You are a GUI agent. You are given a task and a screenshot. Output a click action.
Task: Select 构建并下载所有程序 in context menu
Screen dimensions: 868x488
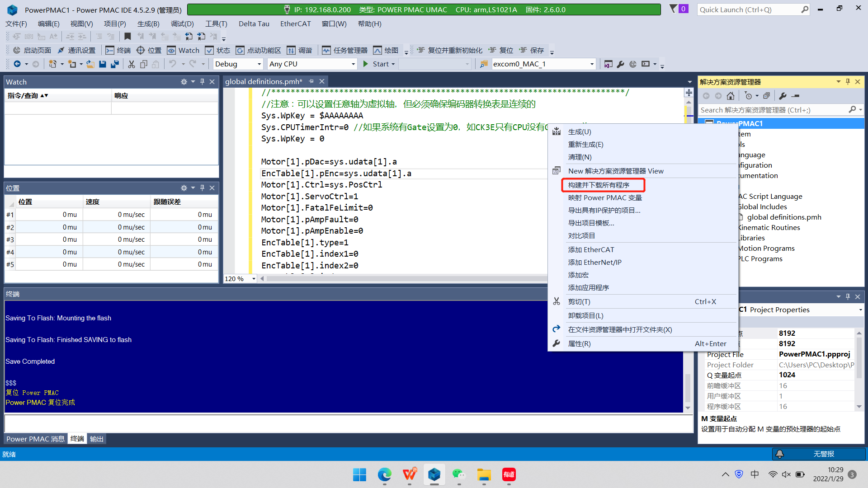coord(599,185)
